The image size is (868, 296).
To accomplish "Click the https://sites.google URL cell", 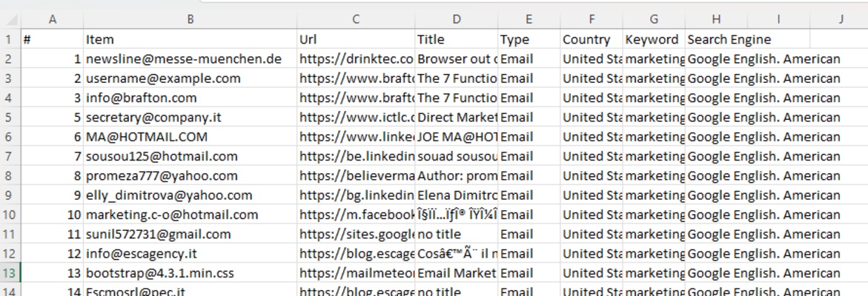I will coord(356,234).
